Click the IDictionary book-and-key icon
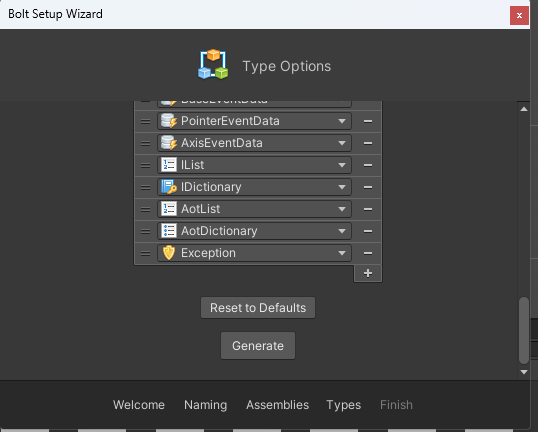Screen dimensions: 538x432 169,187
